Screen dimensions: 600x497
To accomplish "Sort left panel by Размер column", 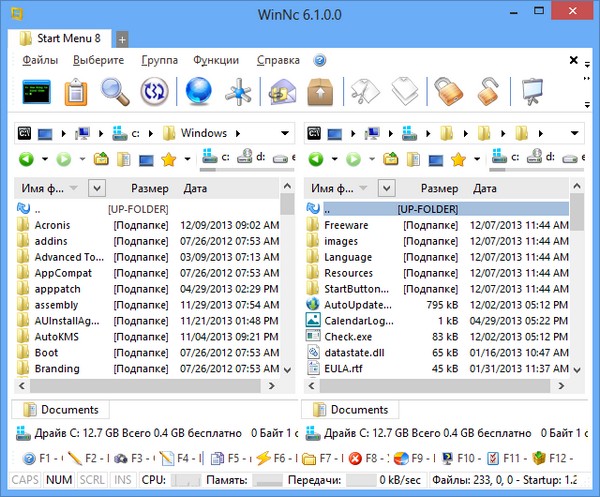I will pyautogui.click(x=149, y=188).
